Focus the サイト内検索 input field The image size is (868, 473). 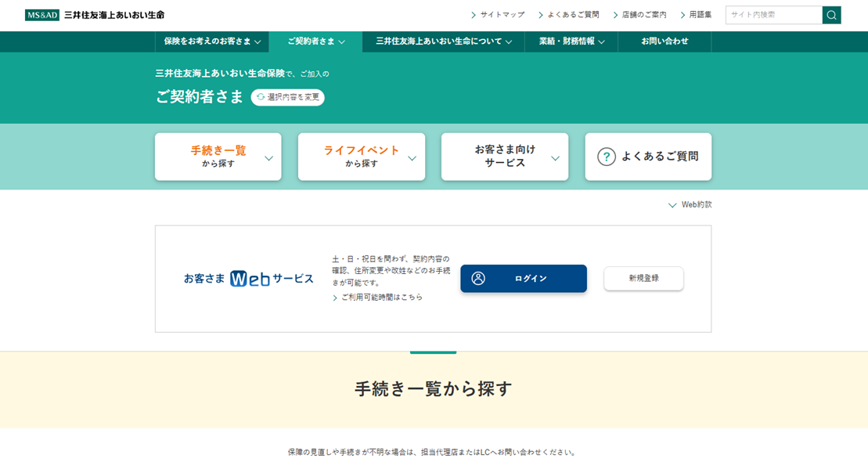pos(774,15)
